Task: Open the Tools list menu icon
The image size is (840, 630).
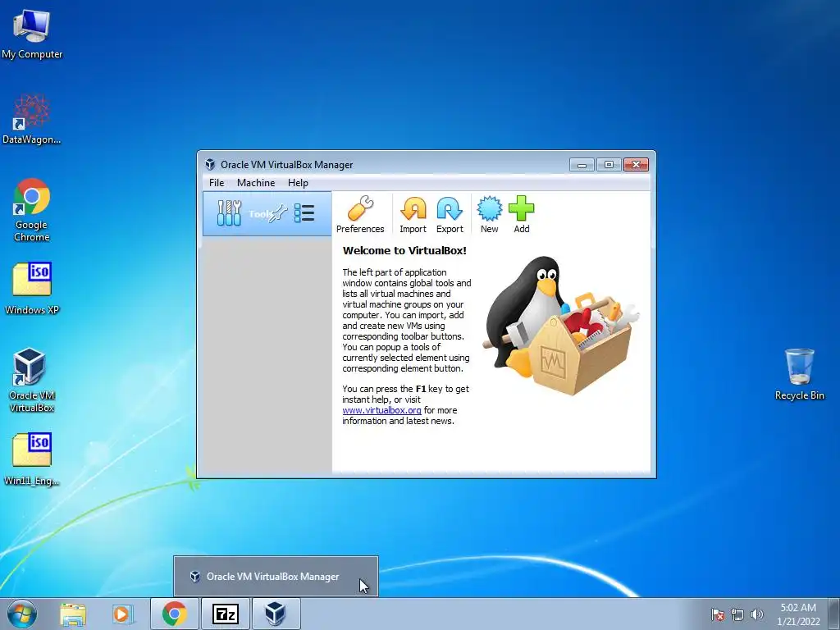Action: tap(304, 213)
